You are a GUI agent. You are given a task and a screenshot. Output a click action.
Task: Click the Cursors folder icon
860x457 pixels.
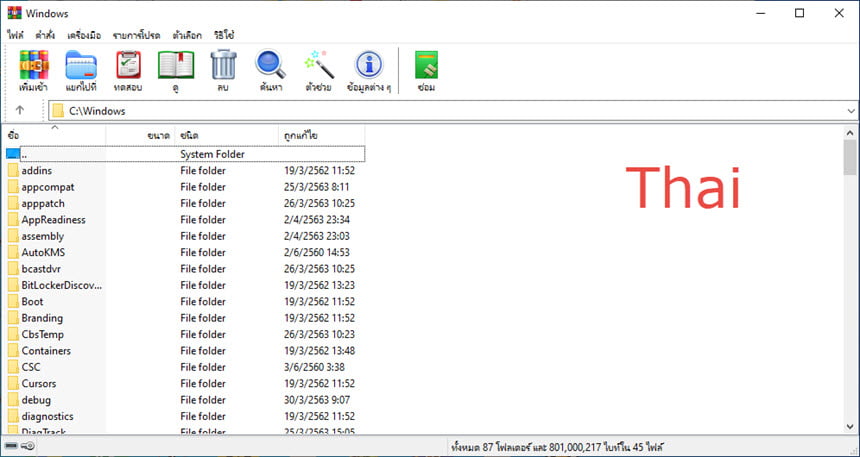point(13,383)
